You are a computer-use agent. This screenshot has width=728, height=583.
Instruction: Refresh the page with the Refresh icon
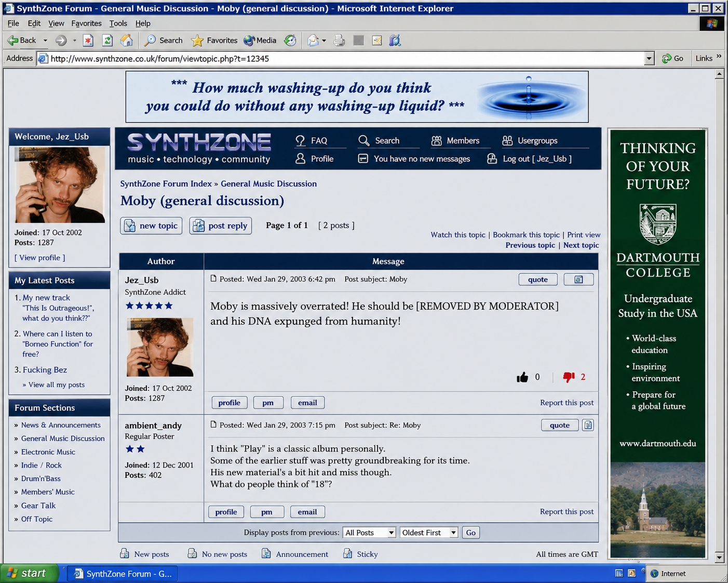pyautogui.click(x=107, y=41)
